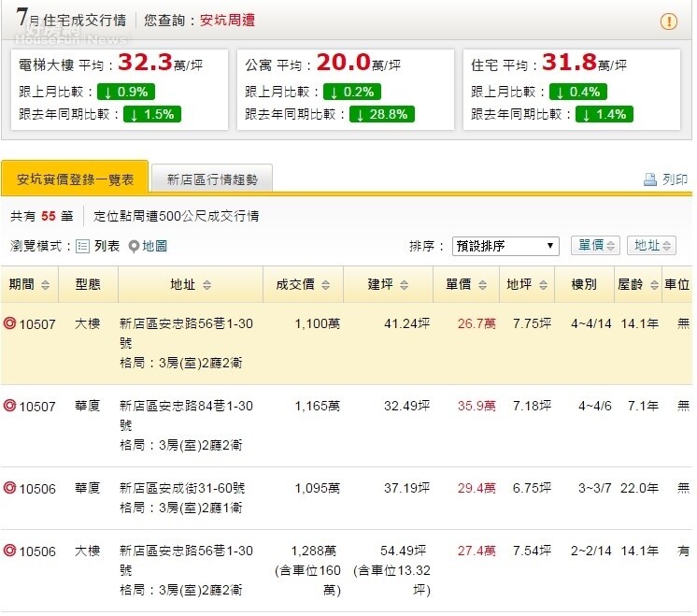
Task: Click the 1,100萬 transaction price
Action: [x=318, y=323]
